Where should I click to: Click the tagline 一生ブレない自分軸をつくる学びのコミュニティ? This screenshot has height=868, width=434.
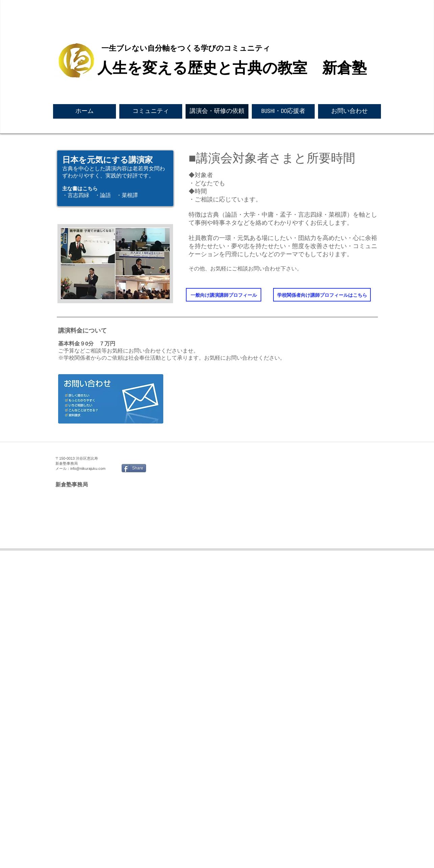(185, 48)
